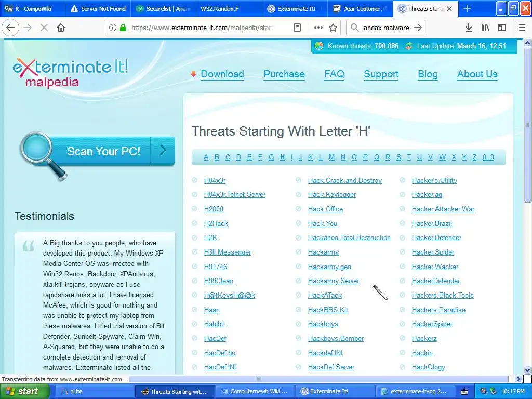
Task: Toggle reader view icon in address bar
Action: tap(297, 28)
